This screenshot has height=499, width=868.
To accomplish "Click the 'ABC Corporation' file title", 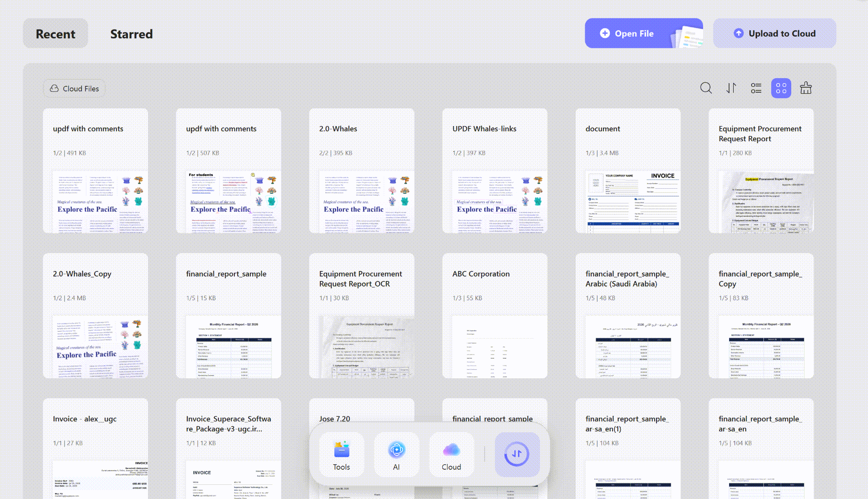I will [x=481, y=274].
